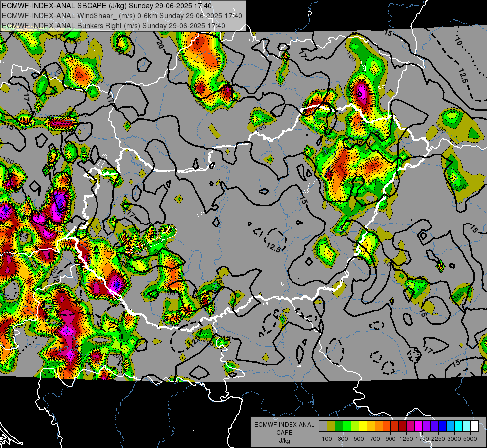Pick the pure yellow legend swatch
487x448 pixels.
coord(363,426)
